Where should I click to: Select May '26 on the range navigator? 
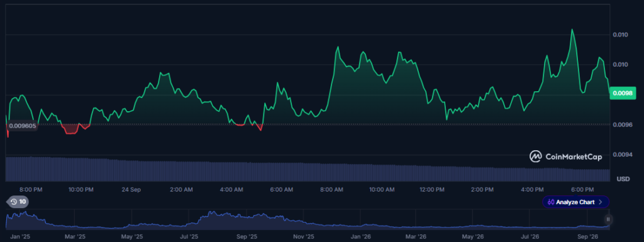coord(474,237)
